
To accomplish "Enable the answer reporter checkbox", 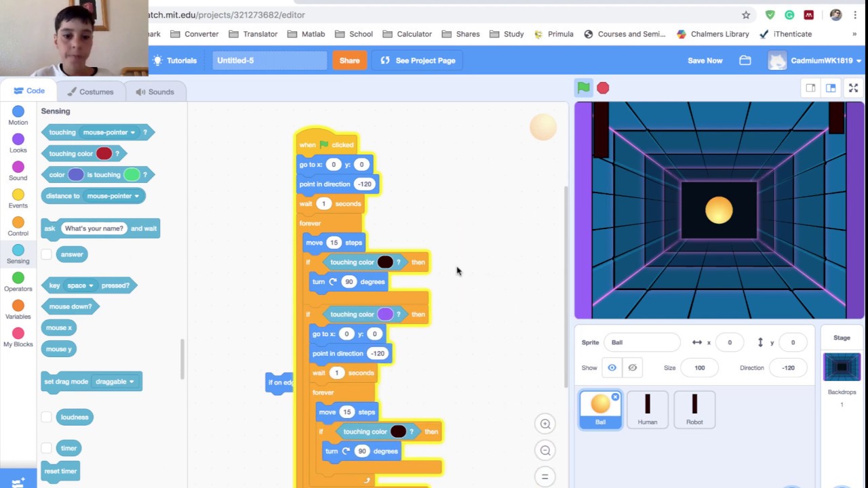I will point(46,254).
